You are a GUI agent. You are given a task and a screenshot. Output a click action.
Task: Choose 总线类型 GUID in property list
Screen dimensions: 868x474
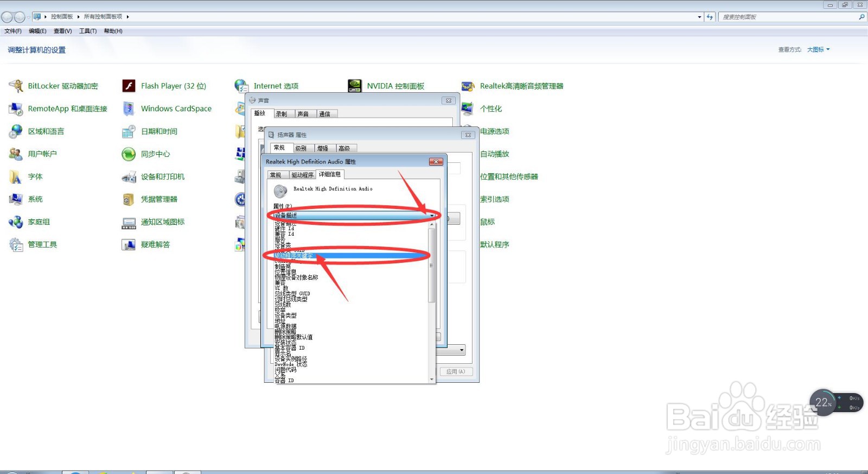coord(292,294)
